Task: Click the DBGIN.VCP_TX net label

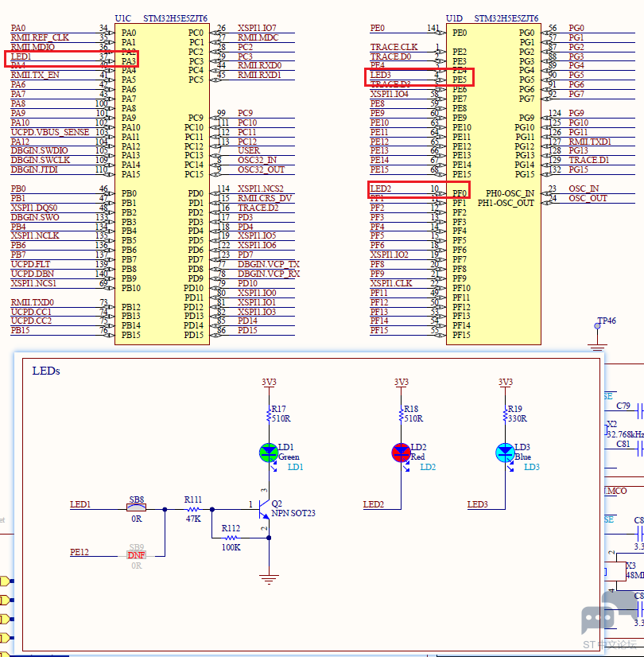Action: [x=269, y=264]
